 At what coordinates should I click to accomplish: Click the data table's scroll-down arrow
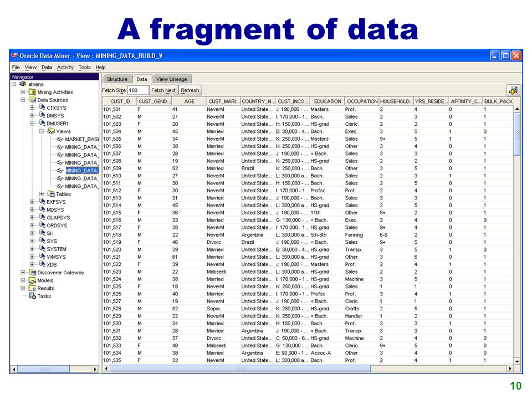click(x=517, y=361)
